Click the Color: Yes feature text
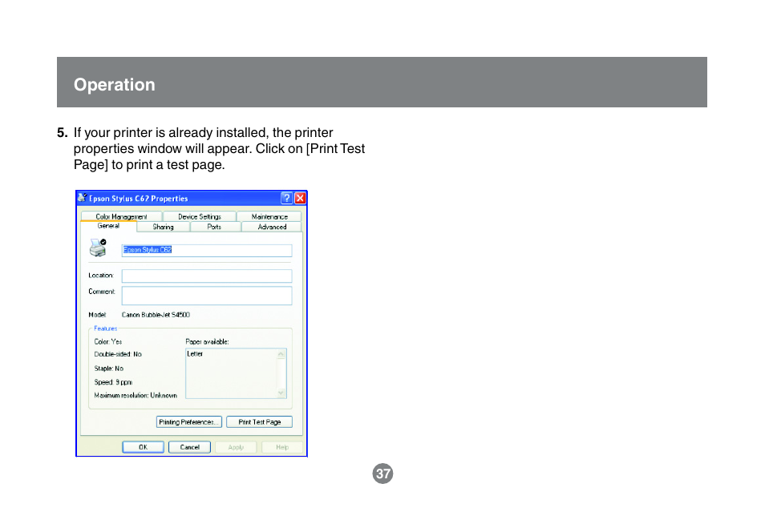Screen dimensions: 765x532 [107, 342]
